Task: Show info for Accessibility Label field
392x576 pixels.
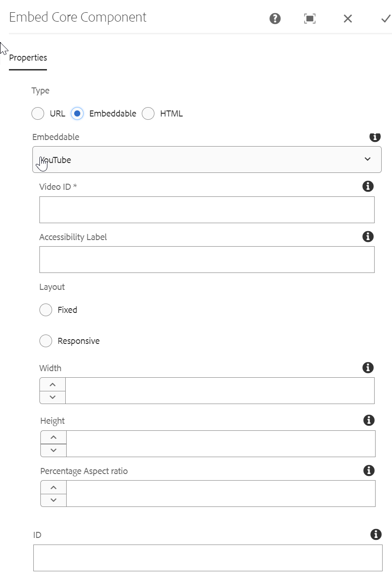Action: pyautogui.click(x=368, y=236)
